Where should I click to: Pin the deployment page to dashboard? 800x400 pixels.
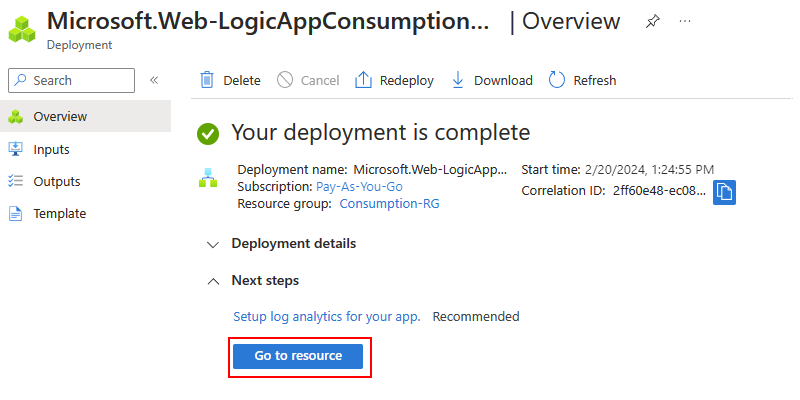(x=652, y=22)
